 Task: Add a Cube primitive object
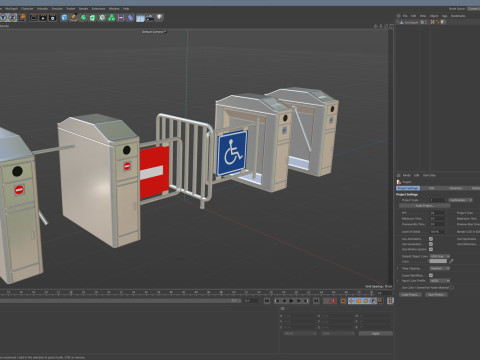(x=64, y=18)
